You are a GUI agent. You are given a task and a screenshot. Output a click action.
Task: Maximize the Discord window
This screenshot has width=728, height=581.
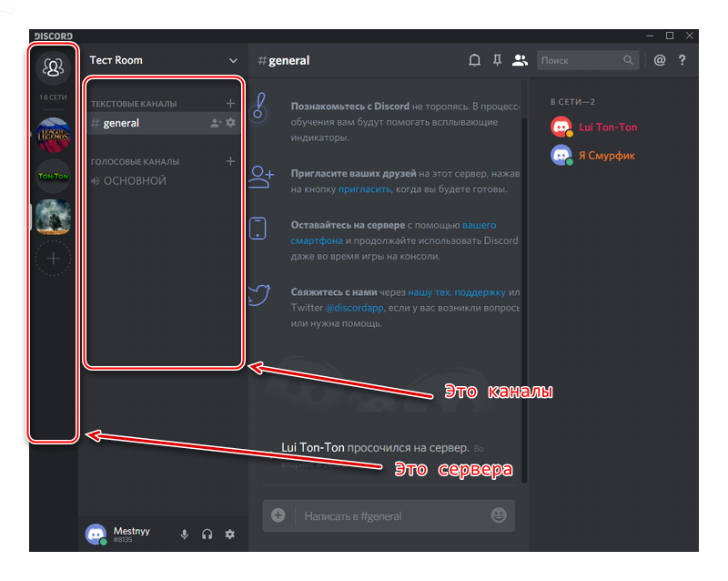point(670,36)
